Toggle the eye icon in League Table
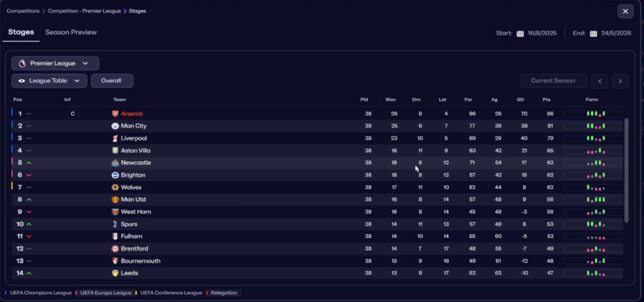 click(x=22, y=81)
